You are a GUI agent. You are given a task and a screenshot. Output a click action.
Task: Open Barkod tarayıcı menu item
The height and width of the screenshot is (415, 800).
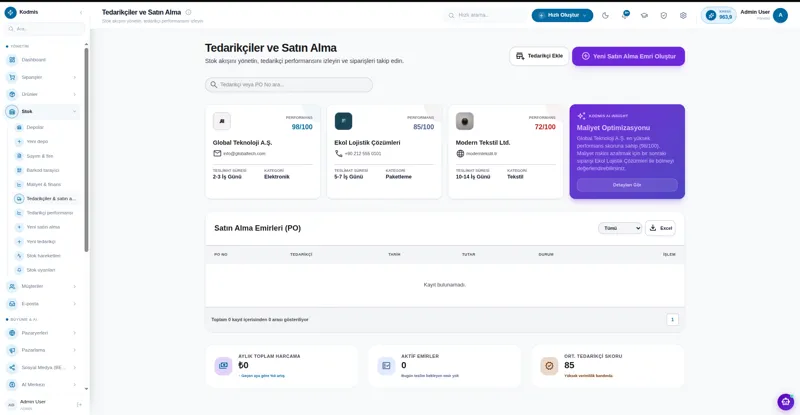[45, 170]
